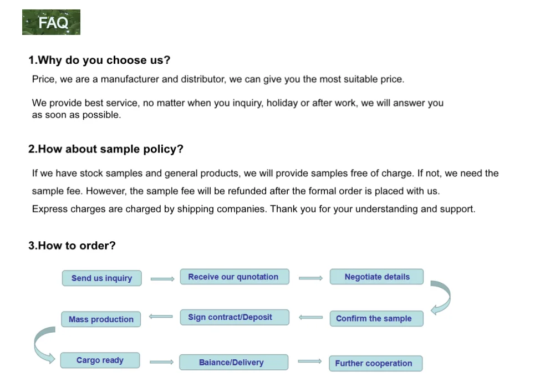The width and height of the screenshot is (535, 392).
Task: Select the Mass production box
Action: click(x=101, y=319)
